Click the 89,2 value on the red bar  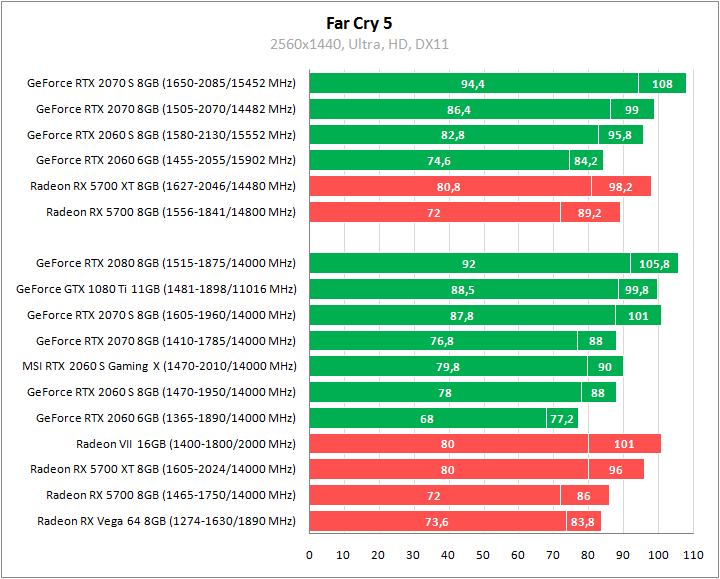590,212
